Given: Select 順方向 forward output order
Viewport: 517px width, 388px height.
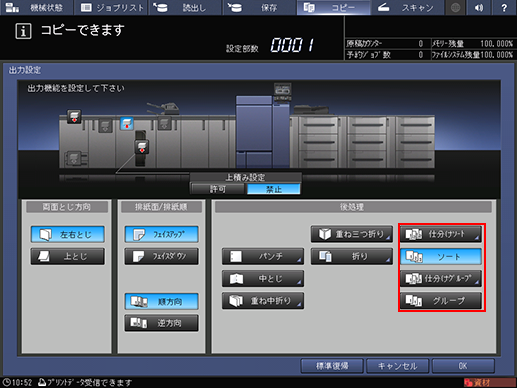Looking at the screenshot, I should click(x=162, y=301).
